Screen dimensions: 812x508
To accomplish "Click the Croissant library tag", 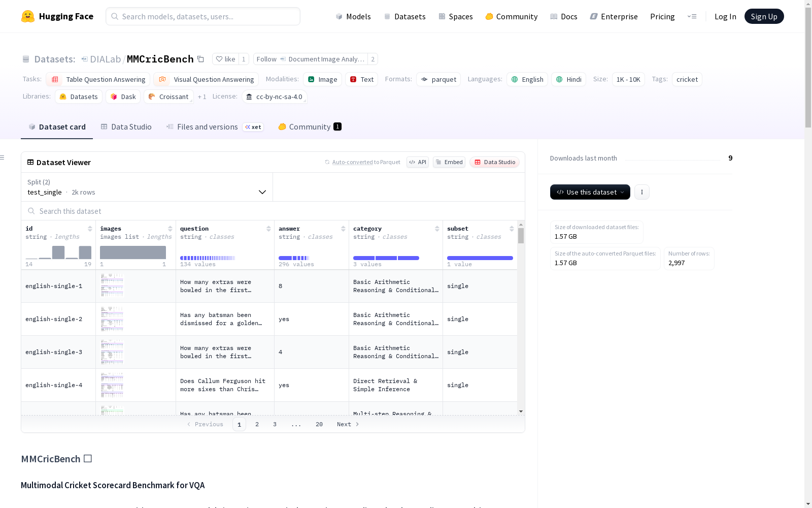I will pyautogui.click(x=168, y=97).
